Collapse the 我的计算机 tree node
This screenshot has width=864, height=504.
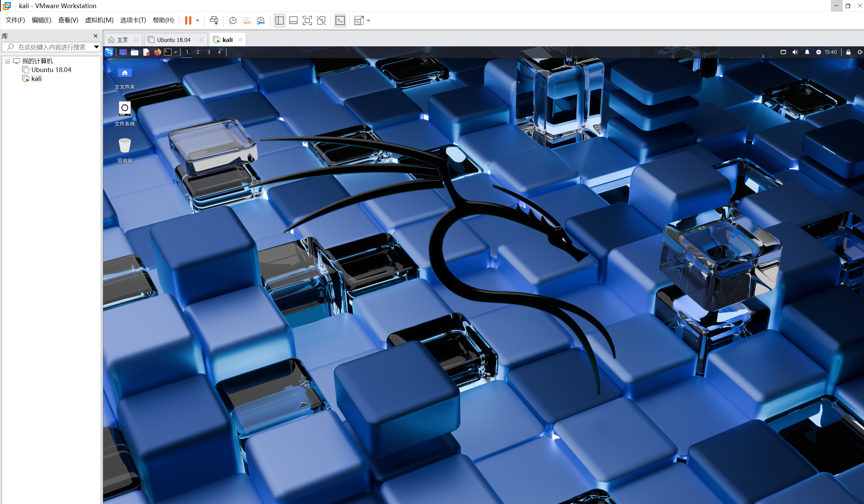7,61
